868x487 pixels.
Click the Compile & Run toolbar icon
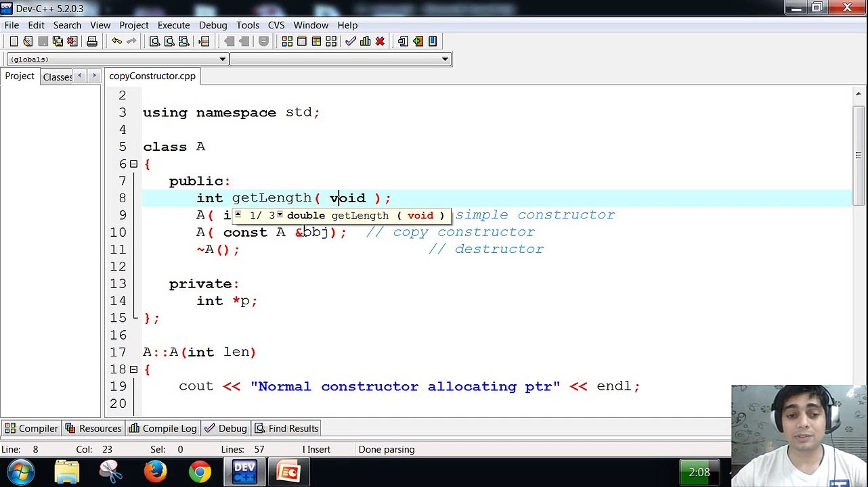316,41
